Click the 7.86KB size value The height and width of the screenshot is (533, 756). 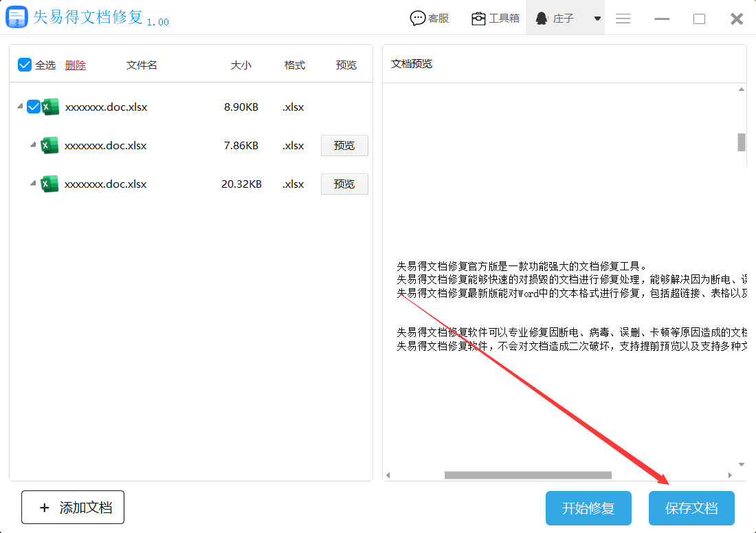point(241,146)
